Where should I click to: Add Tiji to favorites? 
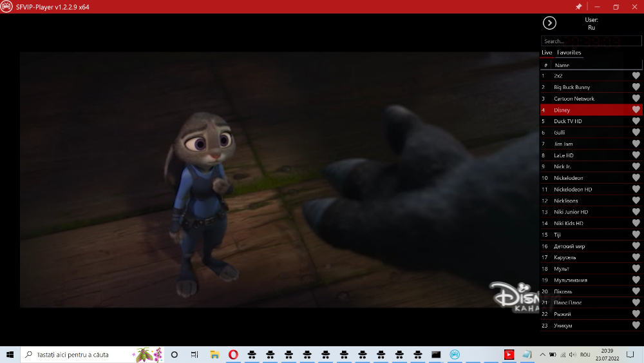tap(636, 234)
